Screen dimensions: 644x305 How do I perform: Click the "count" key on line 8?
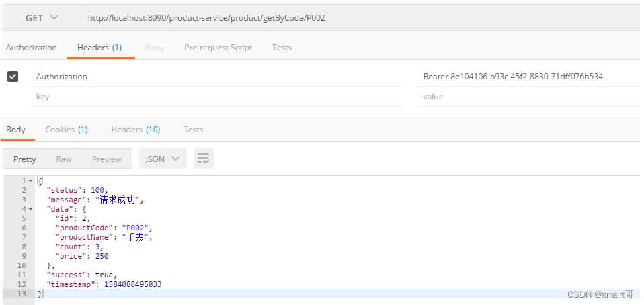point(71,247)
